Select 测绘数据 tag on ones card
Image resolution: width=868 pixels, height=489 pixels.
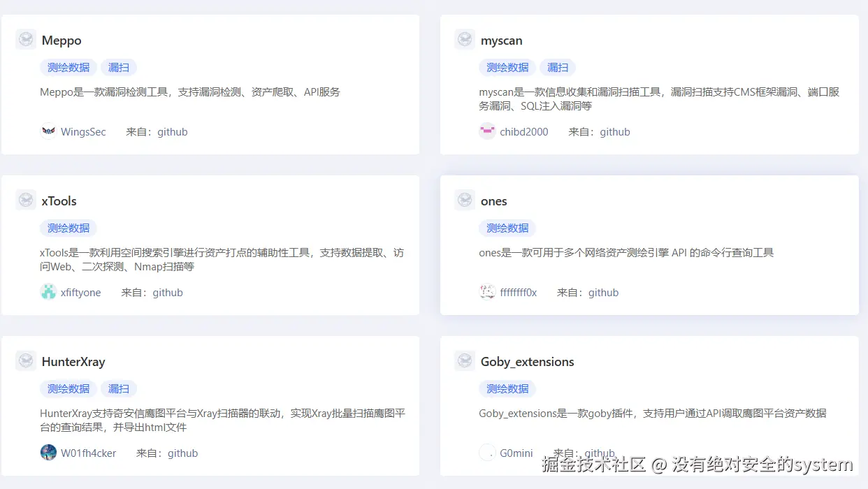(x=507, y=228)
